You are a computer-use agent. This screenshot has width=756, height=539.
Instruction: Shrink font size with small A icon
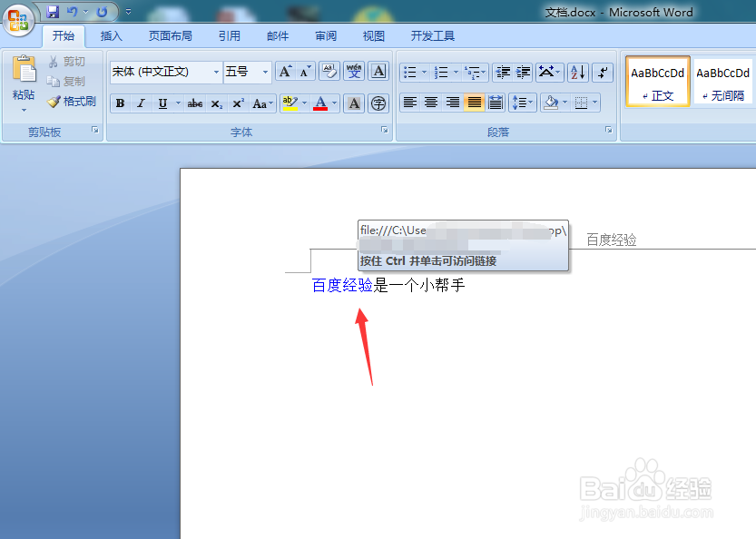click(x=305, y=72)
